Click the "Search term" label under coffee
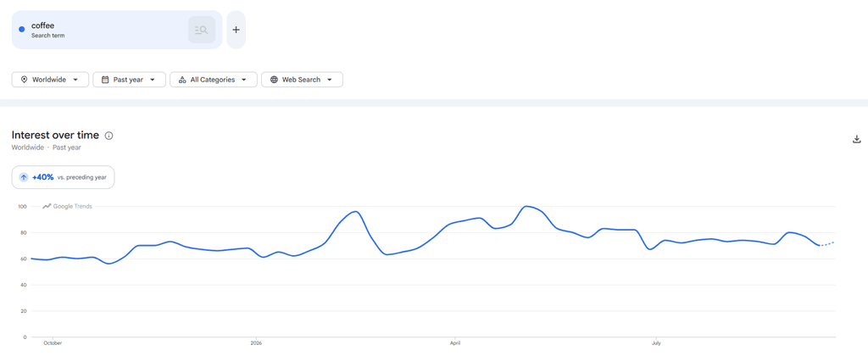 (x=48, y=36)
